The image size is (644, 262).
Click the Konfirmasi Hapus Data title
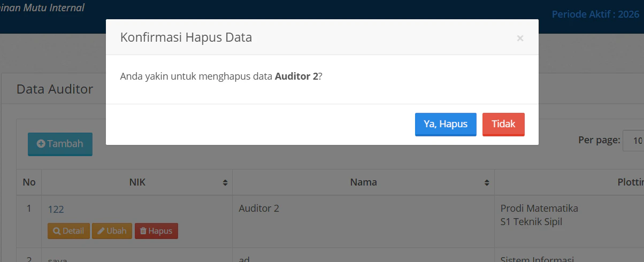[x=186, y=37]
